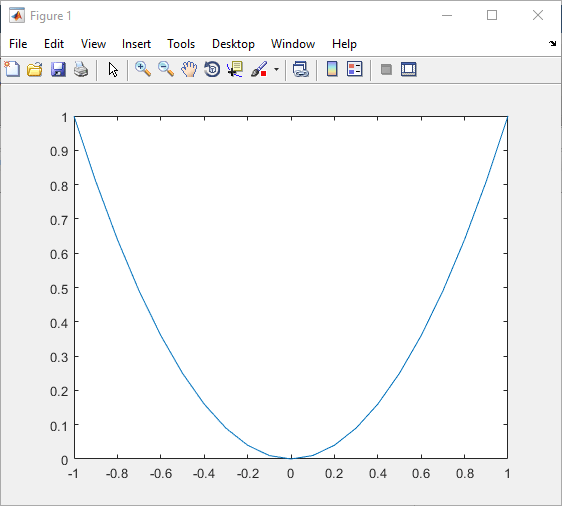
Task: Open the Help menu
Action: pos(344,44)
